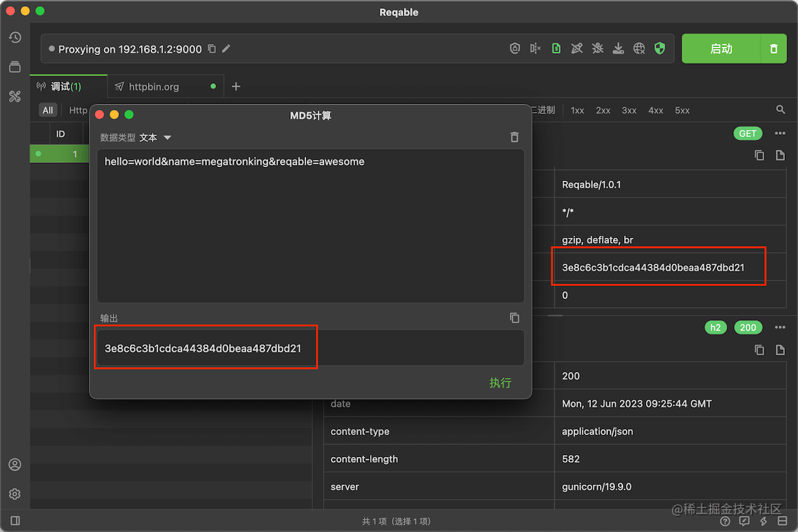Screen dimensions: 798x532
Task: Open the tools panel via the wrench sidebar icon
Action: point(14,96)
